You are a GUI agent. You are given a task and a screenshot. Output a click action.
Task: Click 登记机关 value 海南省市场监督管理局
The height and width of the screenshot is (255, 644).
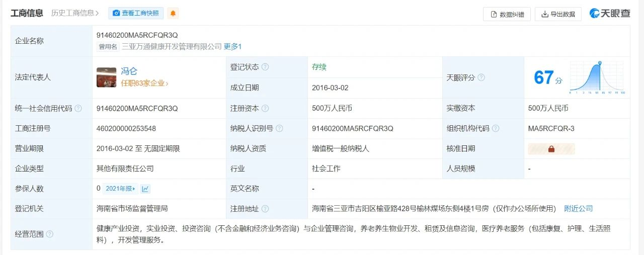point(132,208)
